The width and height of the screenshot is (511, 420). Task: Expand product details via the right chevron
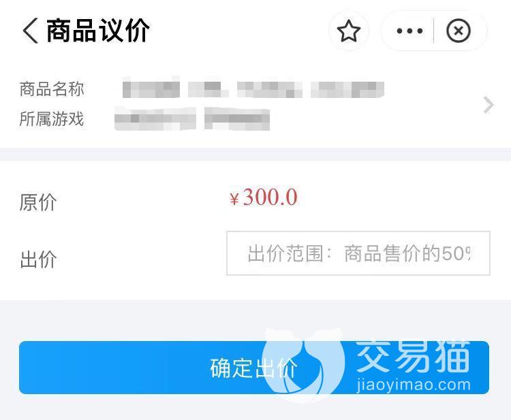pyautogui.click(x=489, y=105)
